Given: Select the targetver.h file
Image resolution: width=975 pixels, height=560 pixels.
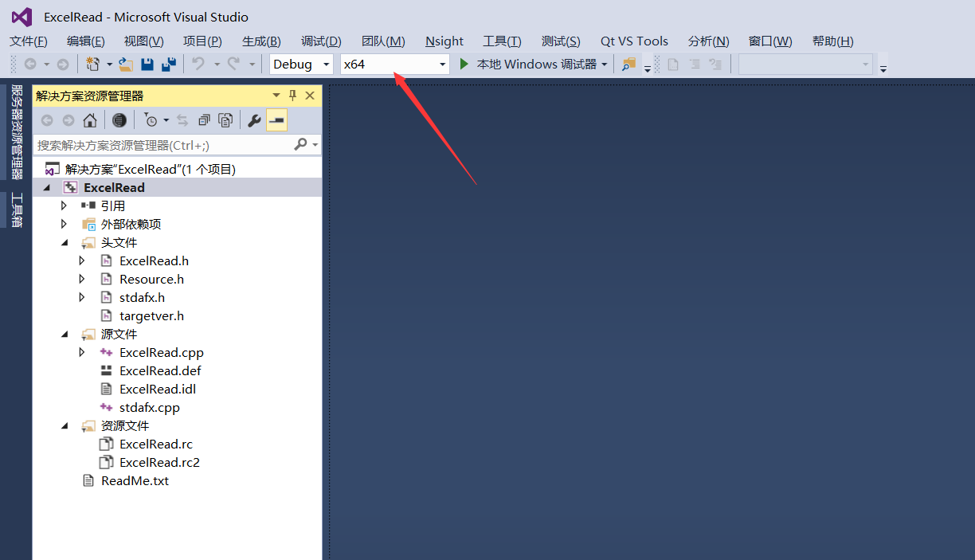Looking at the screenshot, I should pyautogui.click(x=151, y=315).
